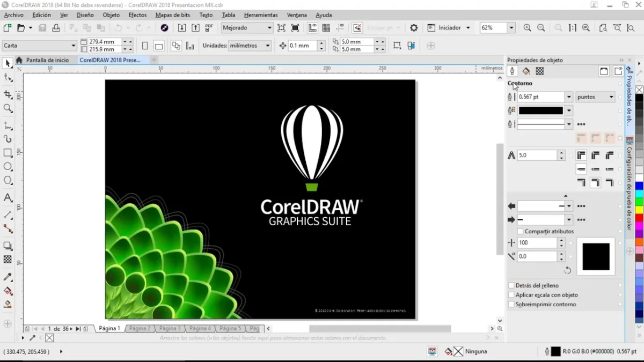Create a new document
This screenshot has width=644, height=362.
click(x=7, y=28)
